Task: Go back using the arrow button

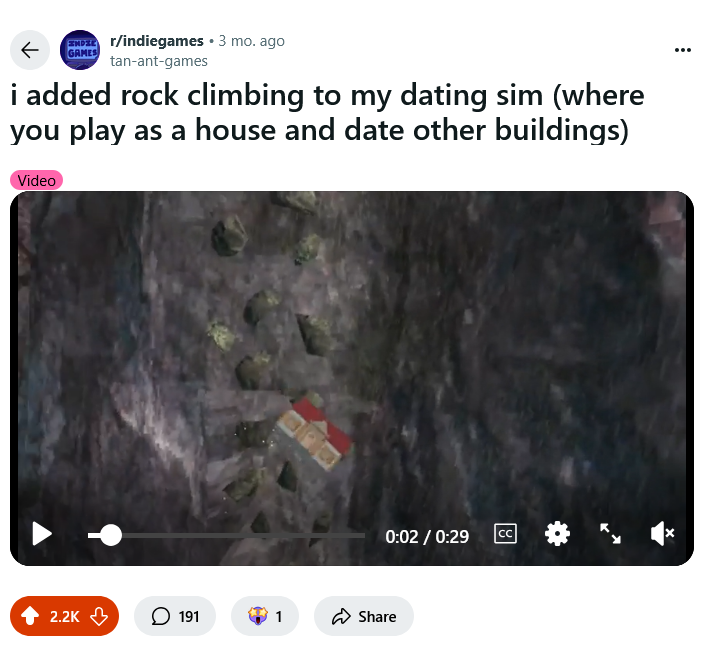Action: 30,50
